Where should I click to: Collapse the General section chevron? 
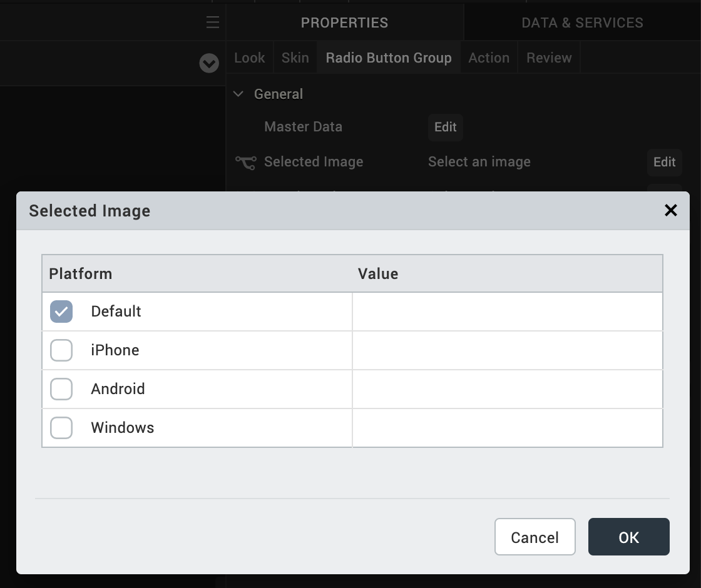[238, 94]
